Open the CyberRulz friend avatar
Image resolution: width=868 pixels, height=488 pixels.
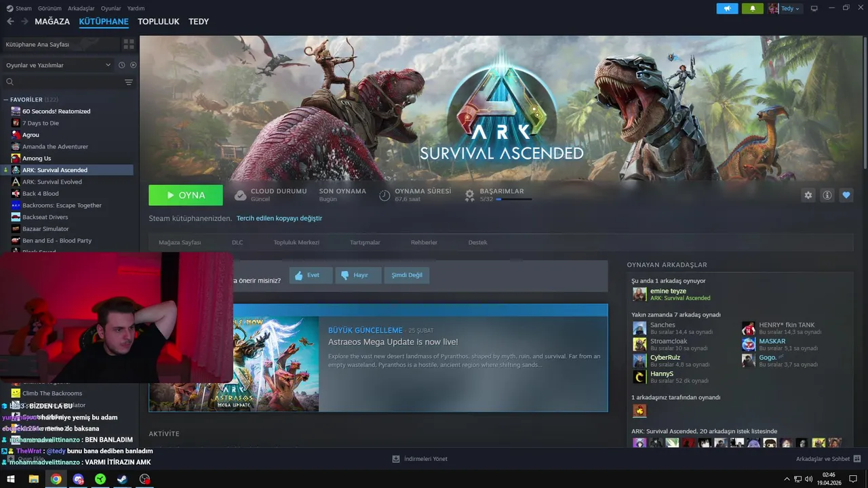(639, 361)
